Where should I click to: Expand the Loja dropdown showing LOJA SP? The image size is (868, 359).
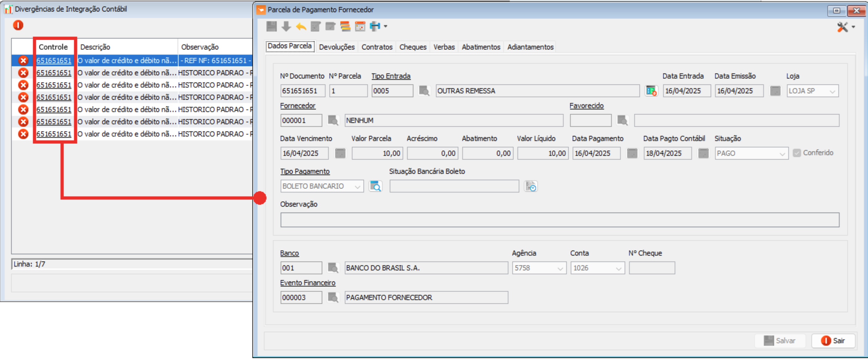[x=832, y=91]
